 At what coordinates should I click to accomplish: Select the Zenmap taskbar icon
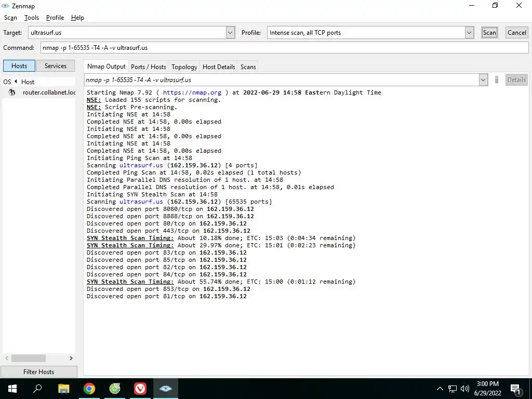coord(166,389)
